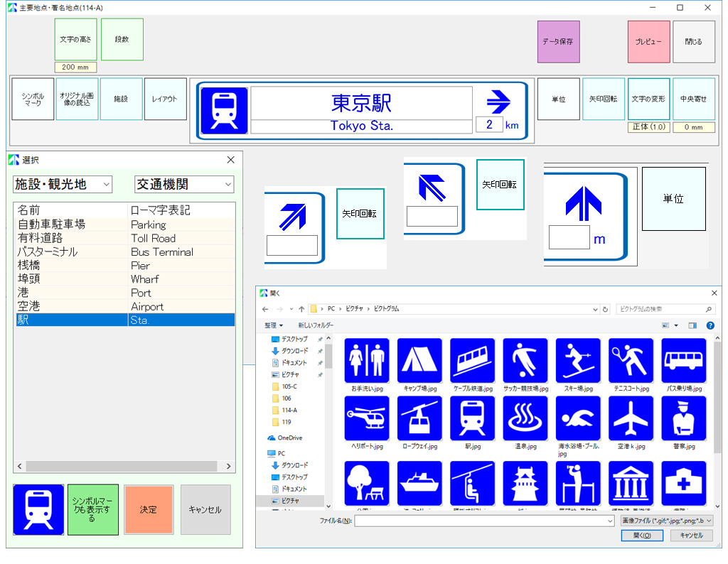Click the 文字の高さ button
The height and width of the screenshot is (564, 728).
(75, 40)
